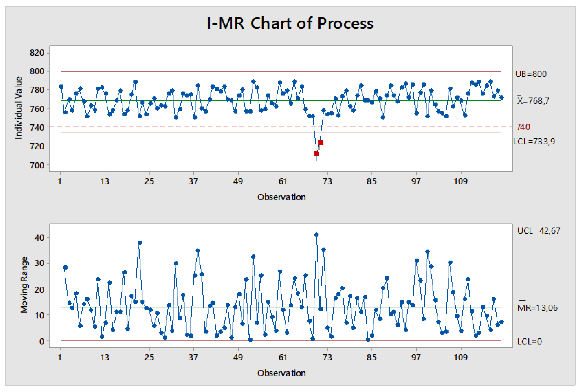Click the LCL=0 label on the moving range chart
The height and width of the screenshot is (392, 582).
[529, 341]
